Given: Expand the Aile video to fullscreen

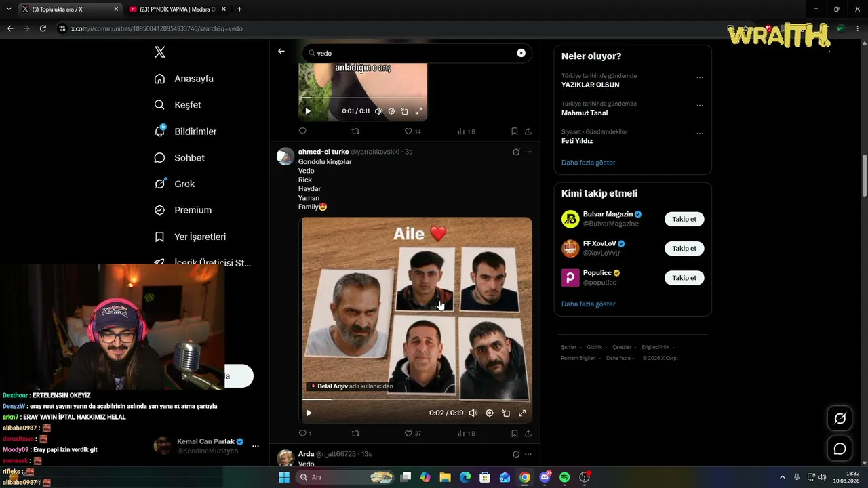Looking at the screenshot, I should coord(522,413).
